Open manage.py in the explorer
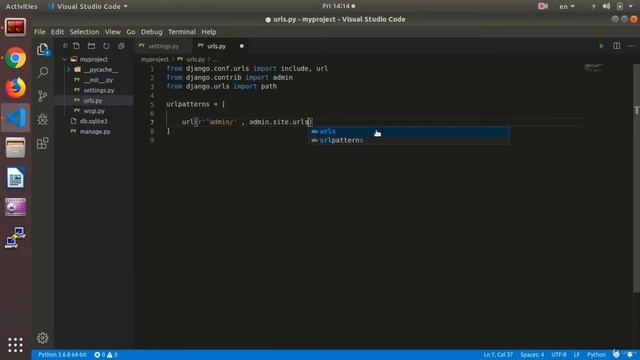 coord(95,131)
